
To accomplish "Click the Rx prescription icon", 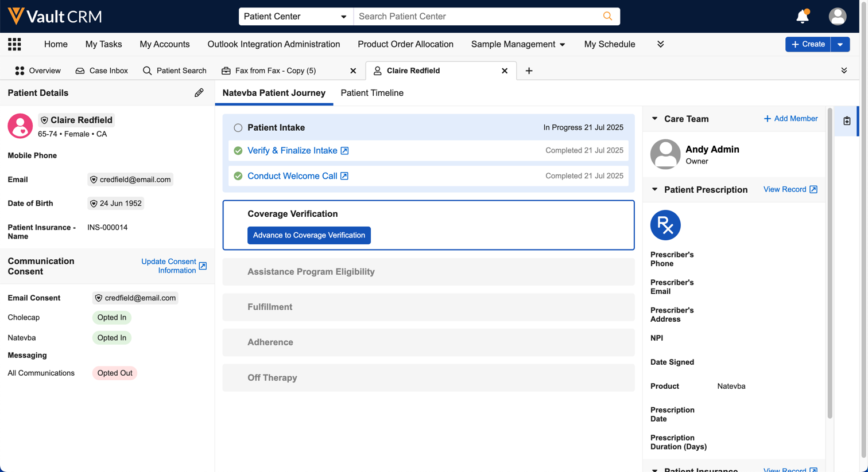I will click(x=665, y=225).
